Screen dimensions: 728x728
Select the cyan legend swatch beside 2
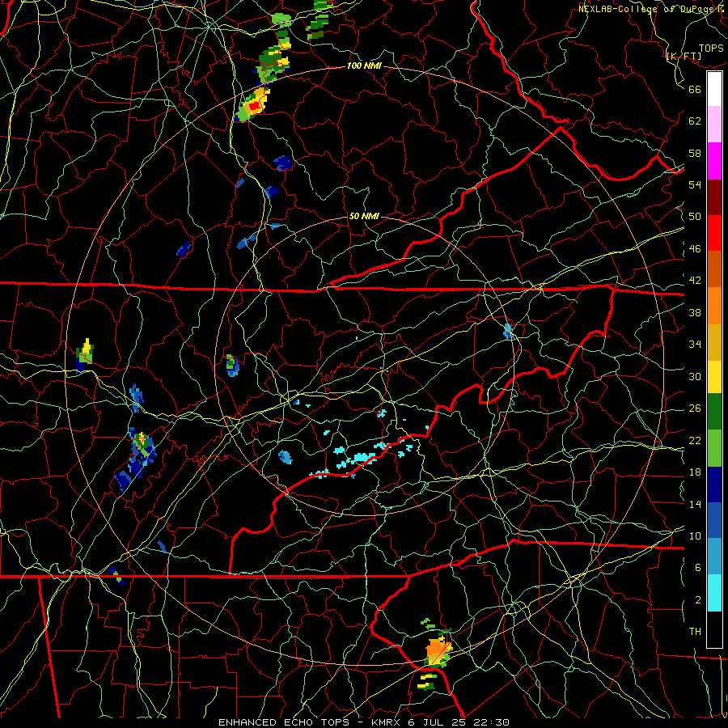click(x=714, y=593)
